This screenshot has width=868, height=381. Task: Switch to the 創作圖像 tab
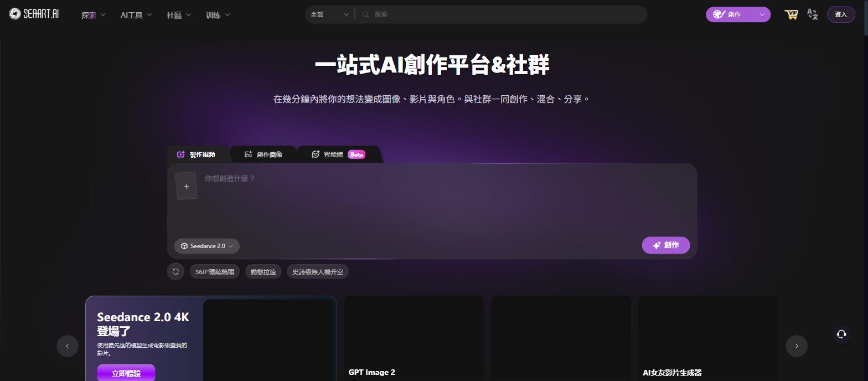[x=263, y=155]
